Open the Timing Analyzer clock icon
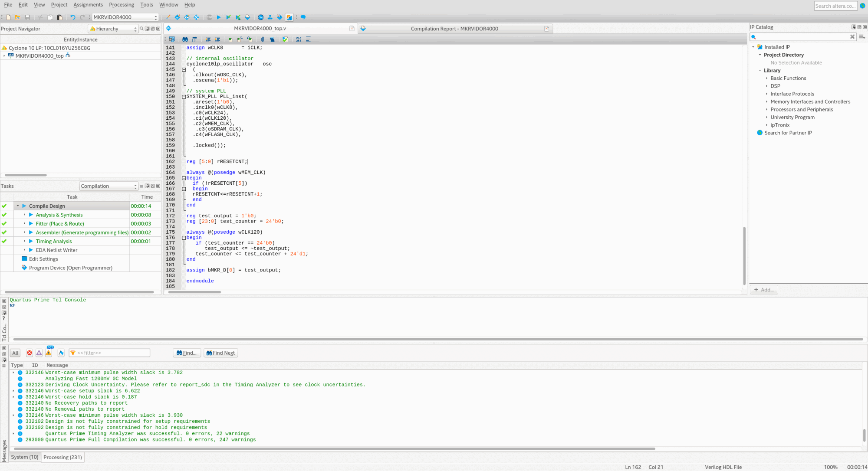This screenshot has height=471, width=868. (260, 17)
